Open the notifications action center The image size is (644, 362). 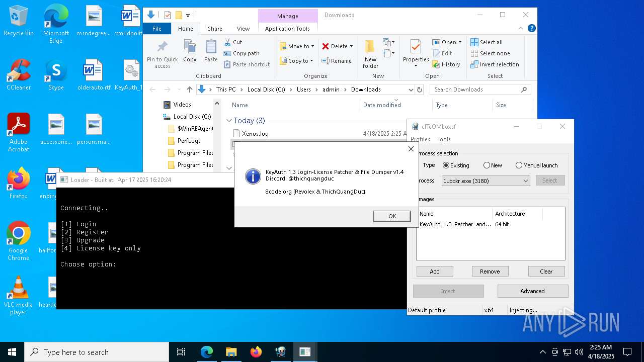coord(627,352)
